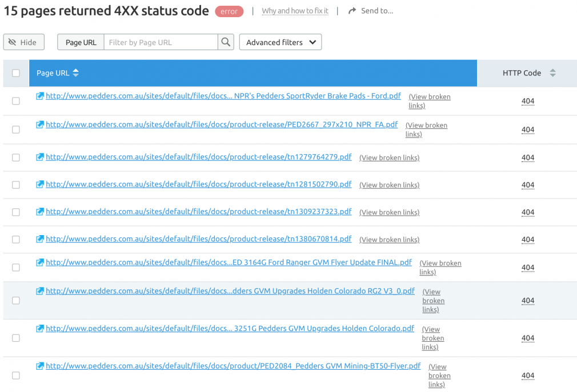Click Send to... link

(377, 11)
